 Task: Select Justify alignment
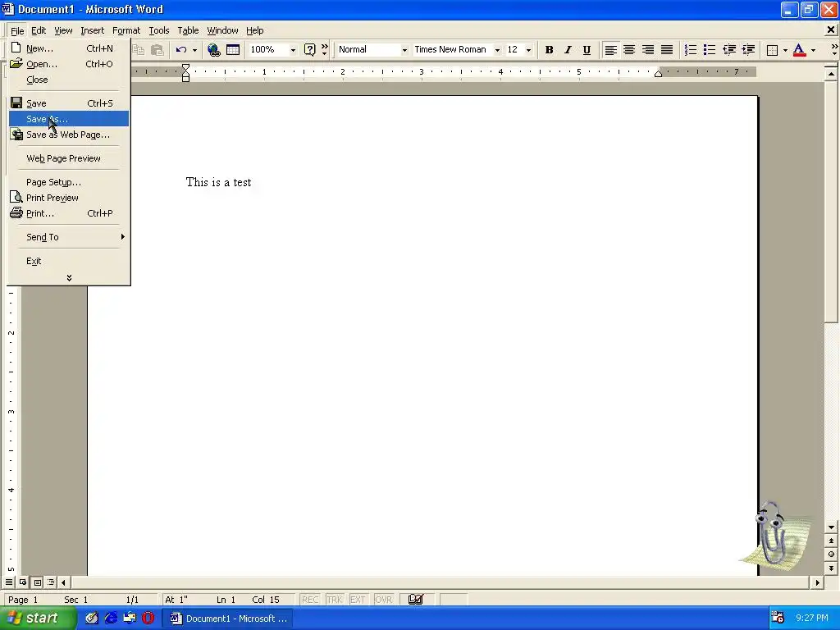coord(667,50)
